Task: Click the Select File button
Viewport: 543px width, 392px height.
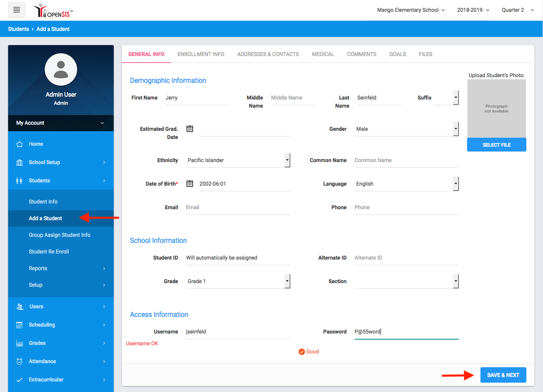Action: coord(496,145)
